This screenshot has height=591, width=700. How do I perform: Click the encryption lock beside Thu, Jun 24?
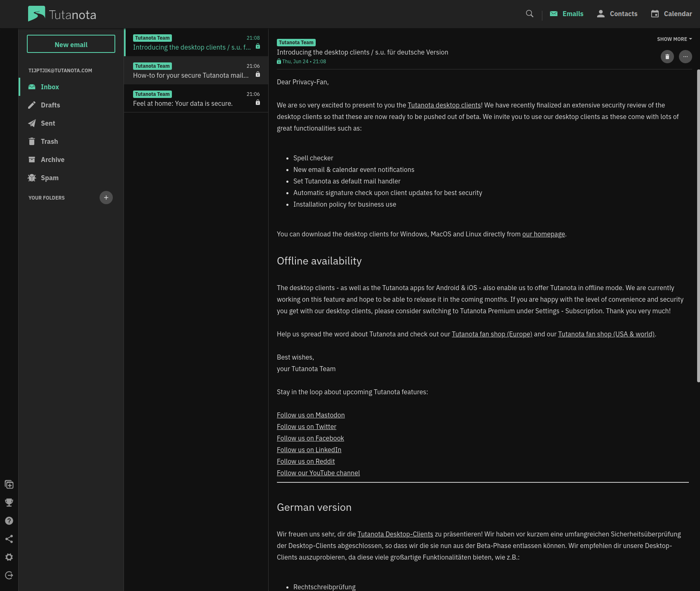(279, 62)
